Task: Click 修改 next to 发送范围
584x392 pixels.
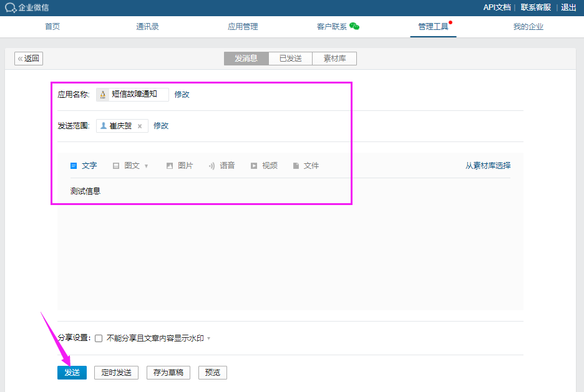Action: (161, 126)
